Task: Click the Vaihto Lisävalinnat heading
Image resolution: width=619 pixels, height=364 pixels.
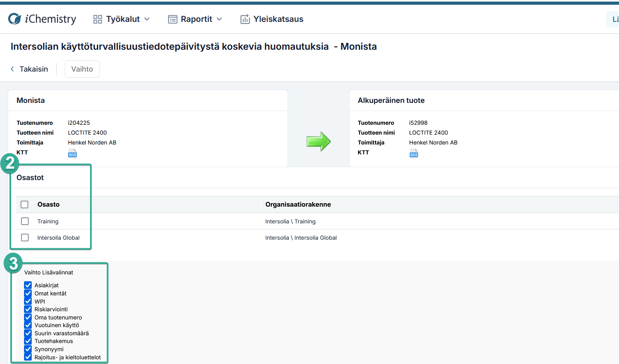Action: point(49,272)
